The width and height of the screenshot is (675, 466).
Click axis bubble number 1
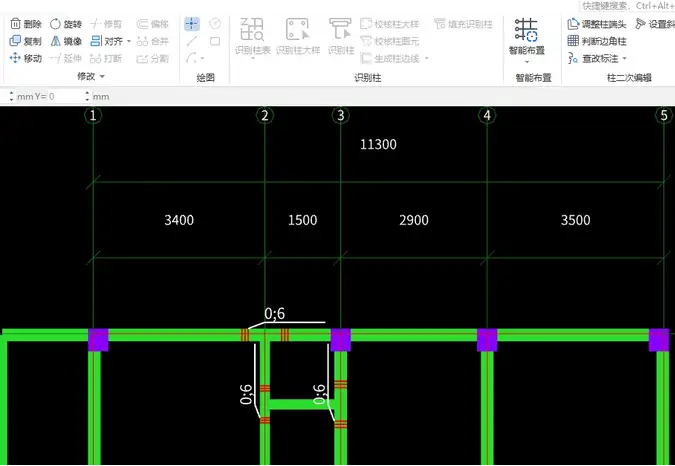click(93, 115)
